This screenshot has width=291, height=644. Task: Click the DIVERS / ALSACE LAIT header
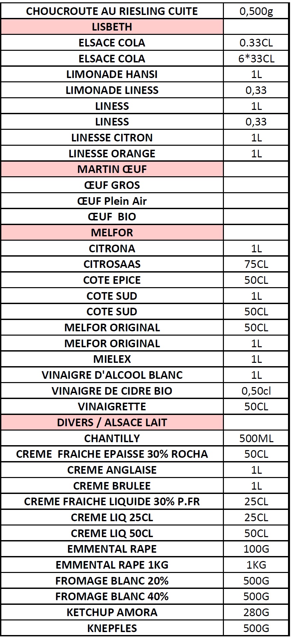point(112,423)
